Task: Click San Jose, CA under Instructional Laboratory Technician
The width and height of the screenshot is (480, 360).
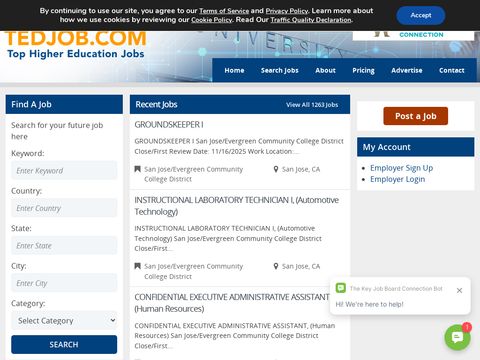Action: 301,266
